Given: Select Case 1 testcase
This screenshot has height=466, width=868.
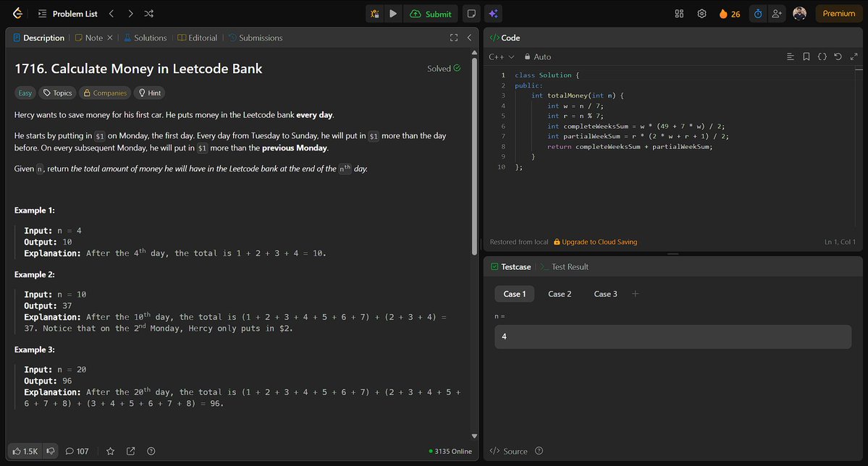Looking at the screenshot, I should (514, 294).
